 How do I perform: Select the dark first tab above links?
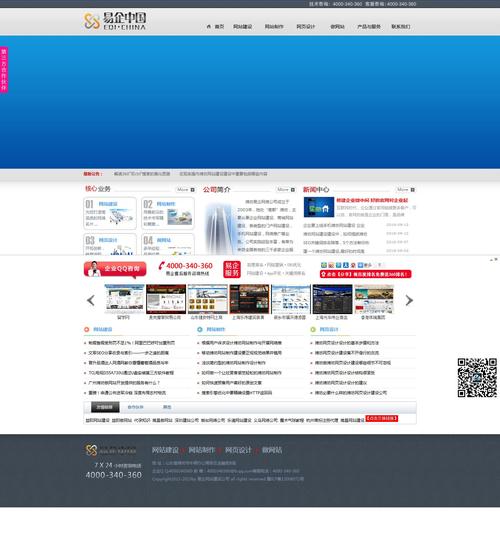click(x=105, y=407)
